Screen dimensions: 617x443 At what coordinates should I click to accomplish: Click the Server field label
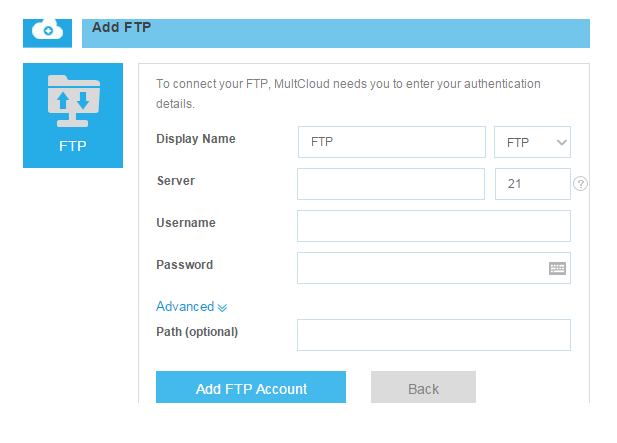pyautogui.click(x=176, y=181)
